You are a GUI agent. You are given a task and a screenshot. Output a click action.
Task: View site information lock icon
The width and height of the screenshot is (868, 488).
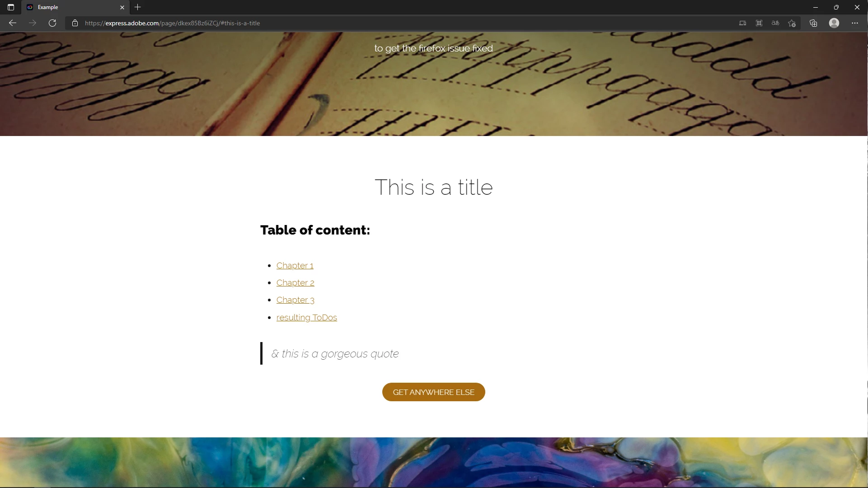pos(75,23)
